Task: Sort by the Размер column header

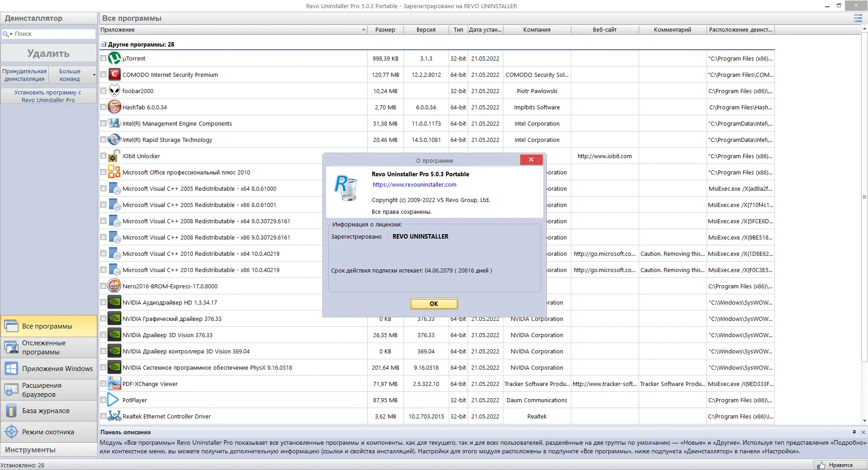Action: (385, 30)
